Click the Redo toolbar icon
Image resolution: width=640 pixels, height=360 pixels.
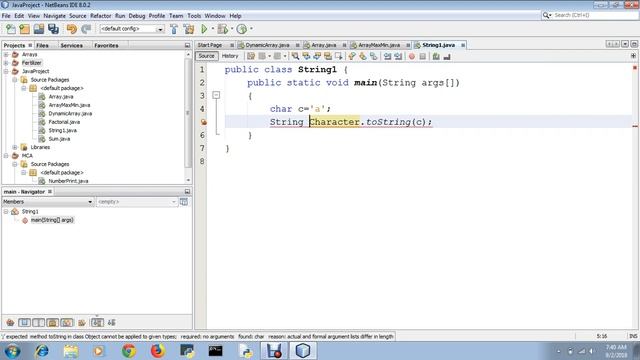(86, 29)
